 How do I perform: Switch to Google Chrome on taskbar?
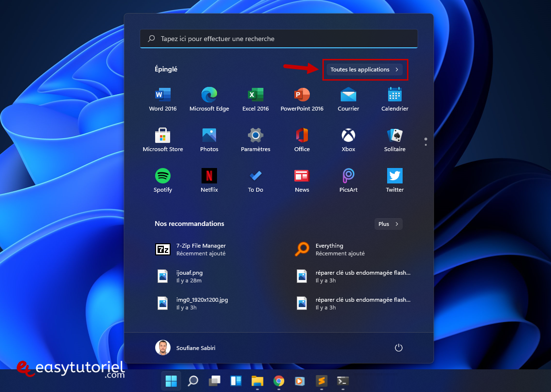(279, 381)
